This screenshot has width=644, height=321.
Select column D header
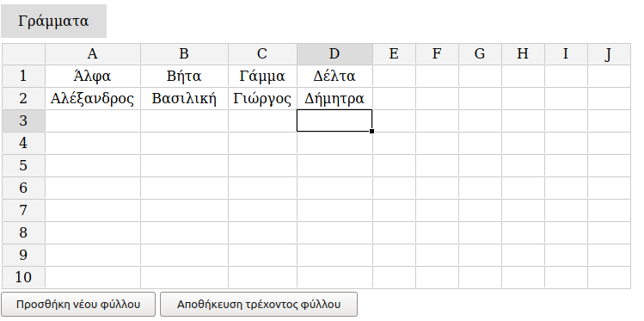(x=334, y=54)
